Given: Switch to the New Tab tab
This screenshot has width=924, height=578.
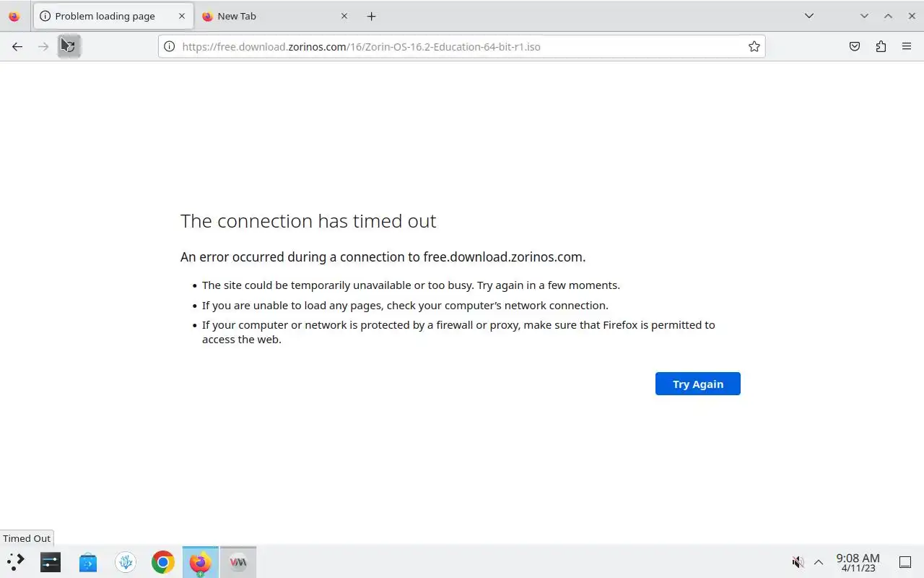Looking at the screenshot, I should click(x=274, y=16).
